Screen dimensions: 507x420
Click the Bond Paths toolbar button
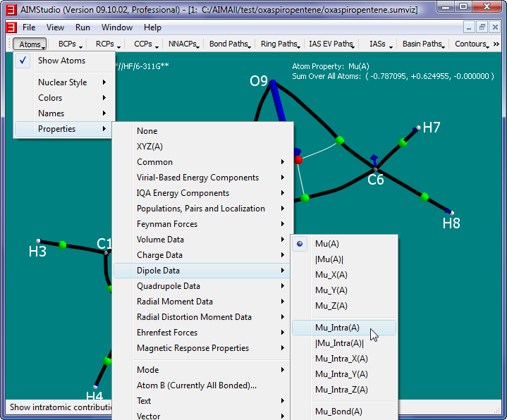point(230,44)
